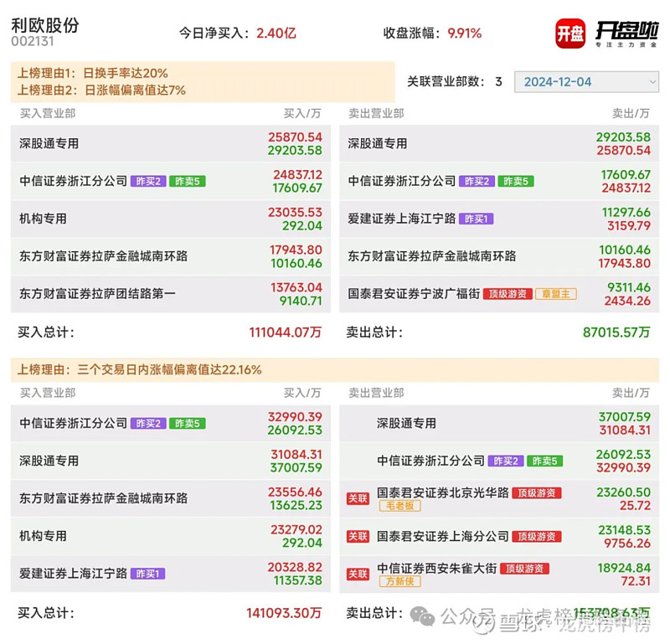The height and width of the screenshot is (644, 670).
Task: Select the stock name 利欧股份
Action: (x=45, y=25)
